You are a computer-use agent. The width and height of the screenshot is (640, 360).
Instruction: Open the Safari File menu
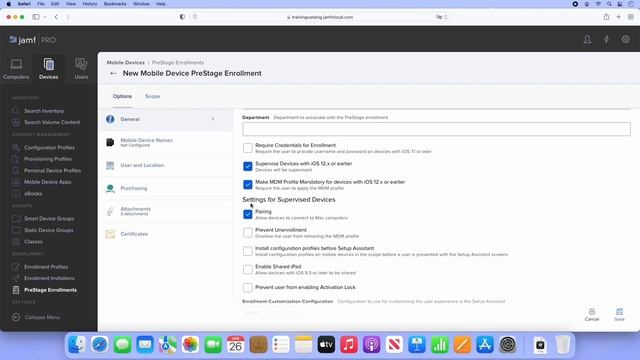[x=41, y=4]
